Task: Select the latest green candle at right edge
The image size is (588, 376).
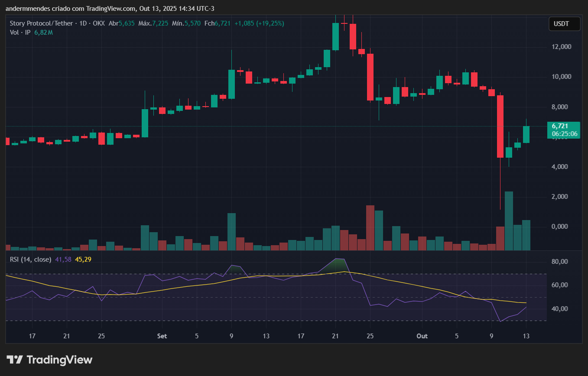Action: [x=526, y=134]
